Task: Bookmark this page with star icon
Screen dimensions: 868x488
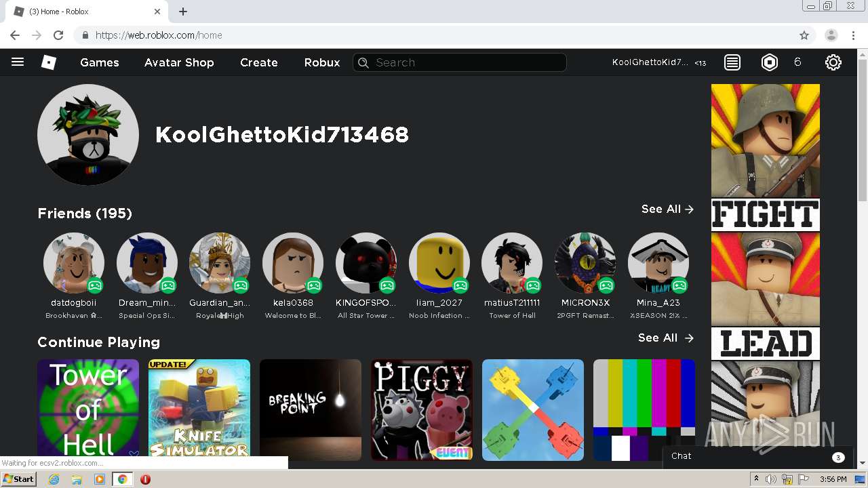Action: pos(804,35)
